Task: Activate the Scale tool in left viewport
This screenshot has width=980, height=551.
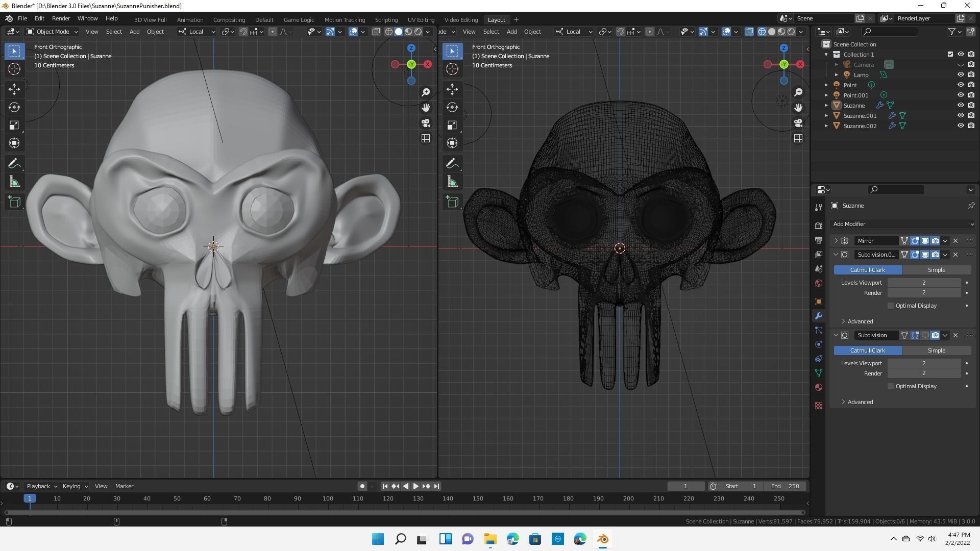Action: [x=14, y=125]
